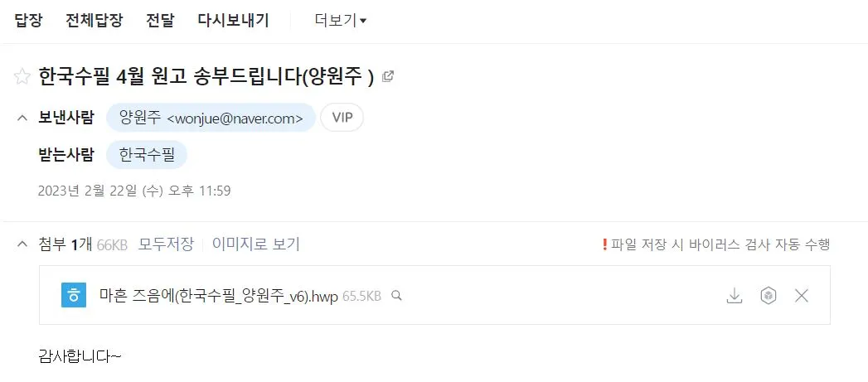Save the attachment to cloud storage

coord(768,296)
